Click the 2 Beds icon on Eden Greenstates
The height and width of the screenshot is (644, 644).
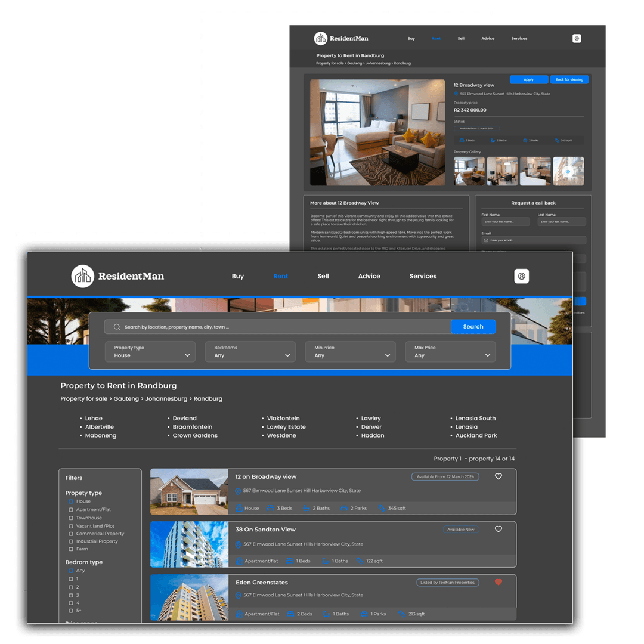tap(290, 614)
